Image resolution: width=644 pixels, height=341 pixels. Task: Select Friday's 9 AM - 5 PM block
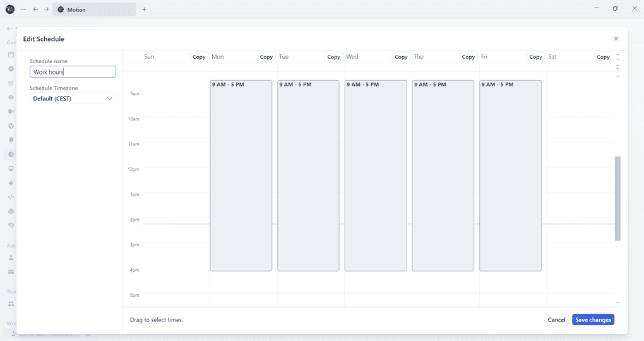tap(511, 176)
